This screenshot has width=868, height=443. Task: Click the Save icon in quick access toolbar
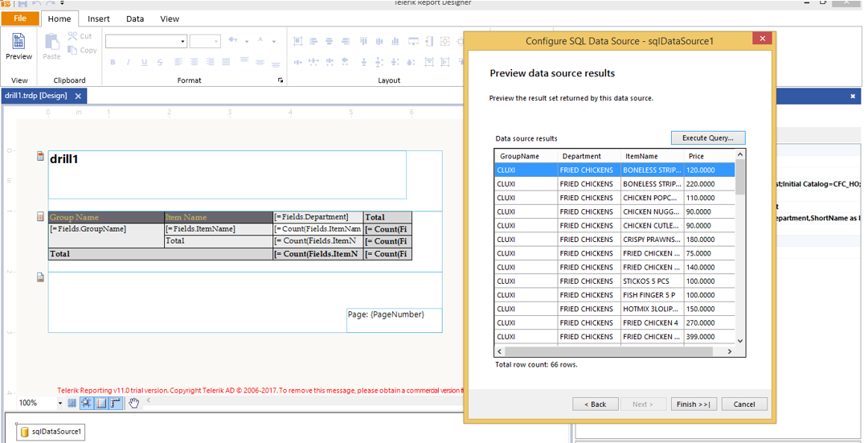(23, 3)
